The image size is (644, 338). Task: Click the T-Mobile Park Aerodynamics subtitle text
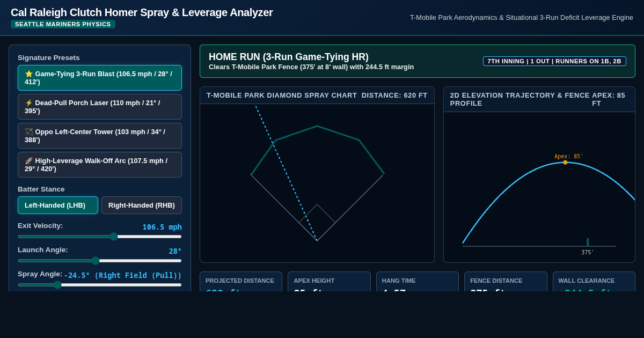tap(522, 18)
